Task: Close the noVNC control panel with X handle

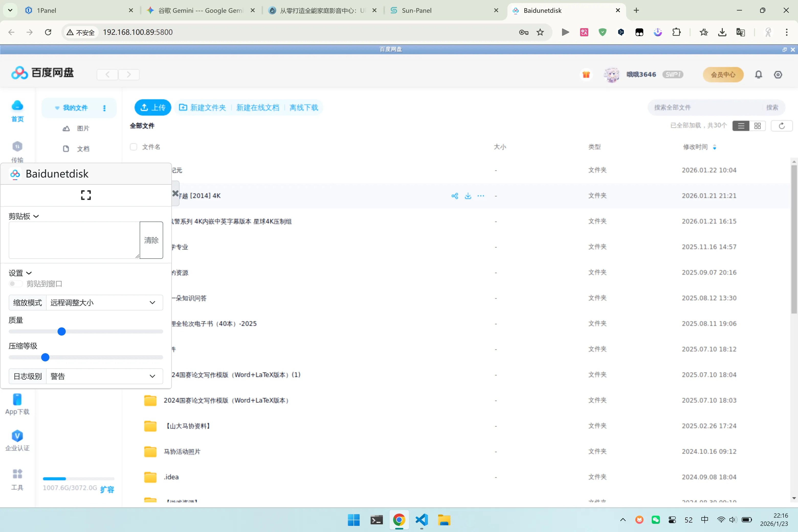Action: pos(175,193)
